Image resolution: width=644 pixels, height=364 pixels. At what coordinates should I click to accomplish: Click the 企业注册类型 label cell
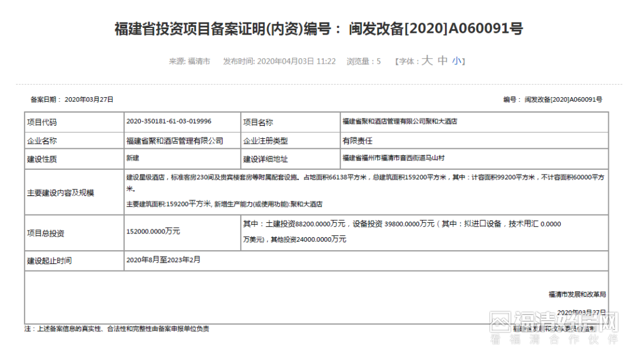pyautogui.click(x=290, y=141)
